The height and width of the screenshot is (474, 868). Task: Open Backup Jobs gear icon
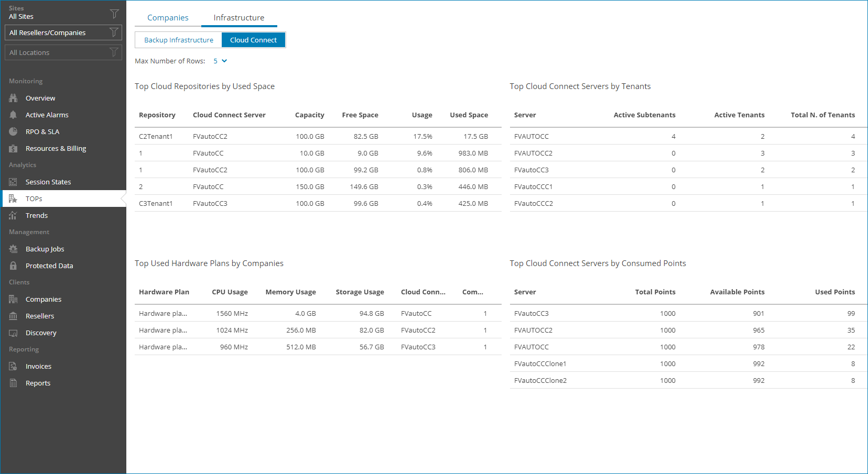click(x=13, y=249)
